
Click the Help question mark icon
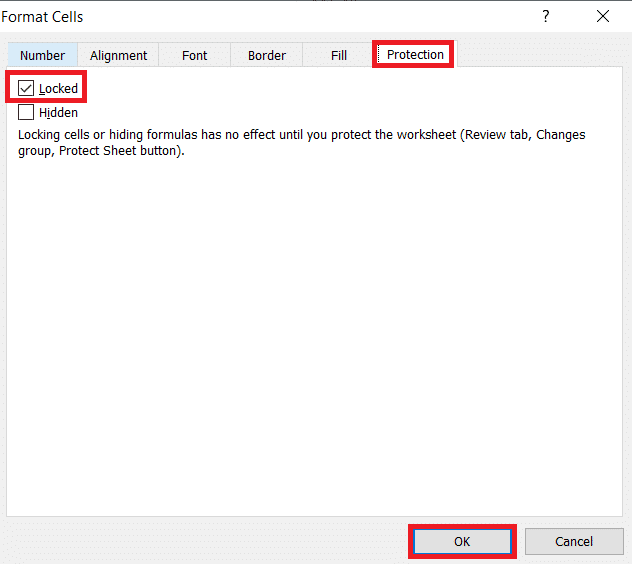tap(545, 17)
